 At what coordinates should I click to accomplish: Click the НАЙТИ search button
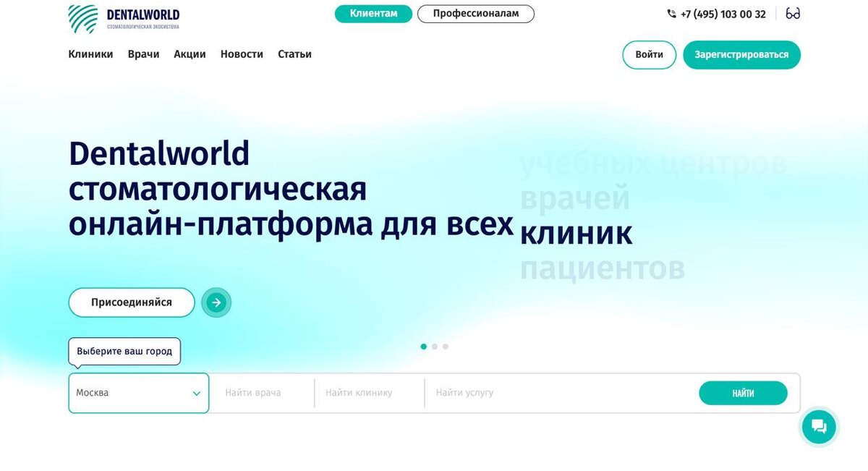[x=743, y=393]
